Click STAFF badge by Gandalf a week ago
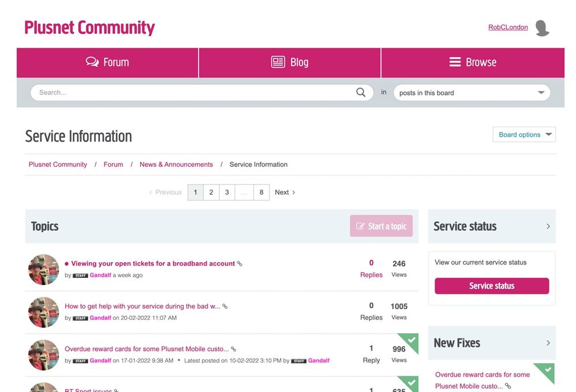 [80, 276]
